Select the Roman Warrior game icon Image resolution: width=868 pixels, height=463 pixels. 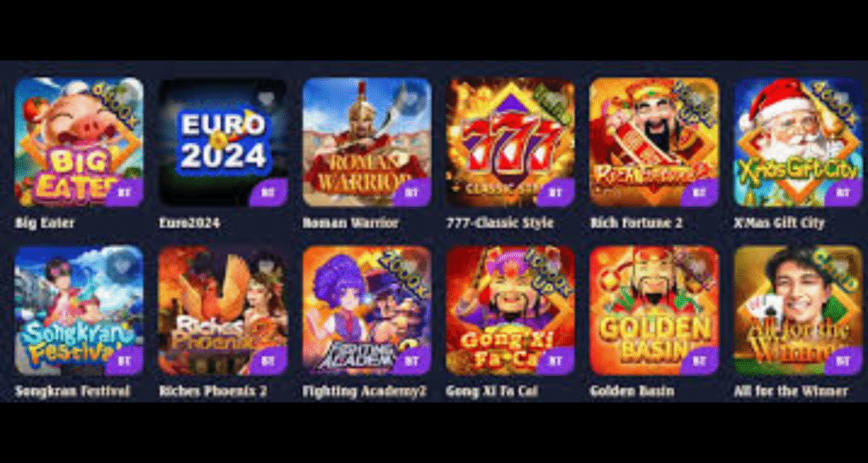[x=366, y=142]
